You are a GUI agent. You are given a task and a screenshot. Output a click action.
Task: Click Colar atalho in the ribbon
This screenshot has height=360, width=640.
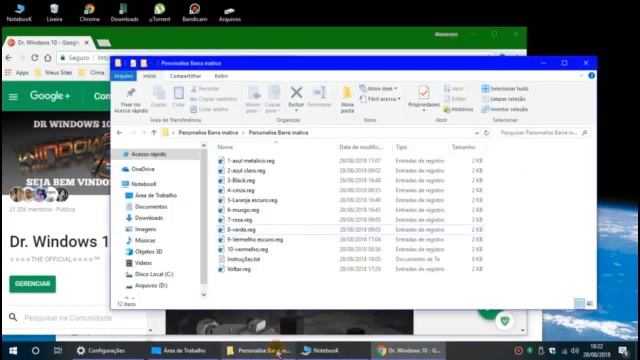[209, 109]
